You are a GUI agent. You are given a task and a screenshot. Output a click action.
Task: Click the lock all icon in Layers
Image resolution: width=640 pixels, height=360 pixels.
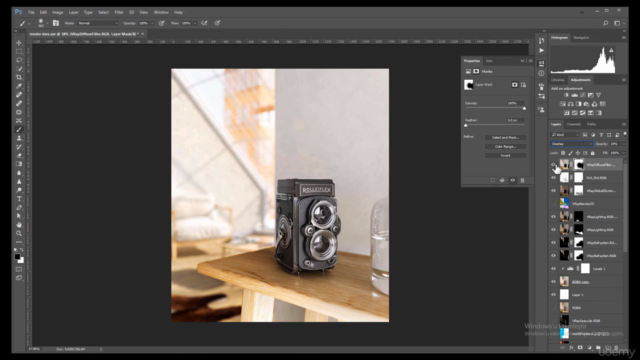tap(593, 153)
